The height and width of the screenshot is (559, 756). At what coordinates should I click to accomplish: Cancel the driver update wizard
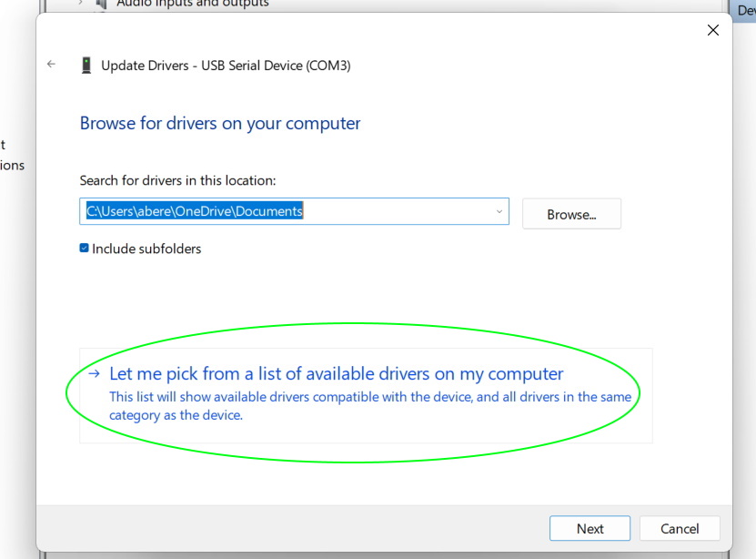click(x=680, y=528)
